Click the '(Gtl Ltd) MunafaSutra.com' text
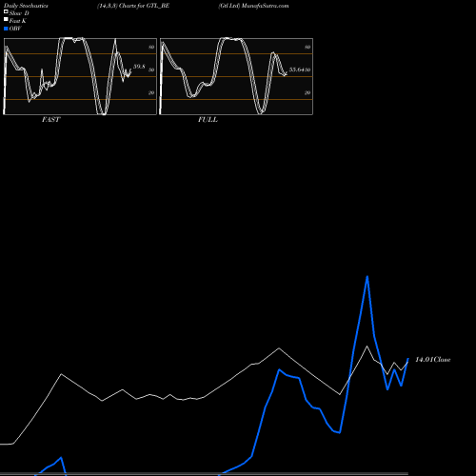Image resolution: width=476 pixels, height=476 pixels. (253, 6)
